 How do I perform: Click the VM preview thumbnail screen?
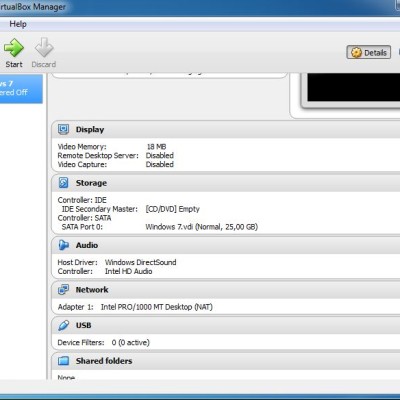point(353,87)
